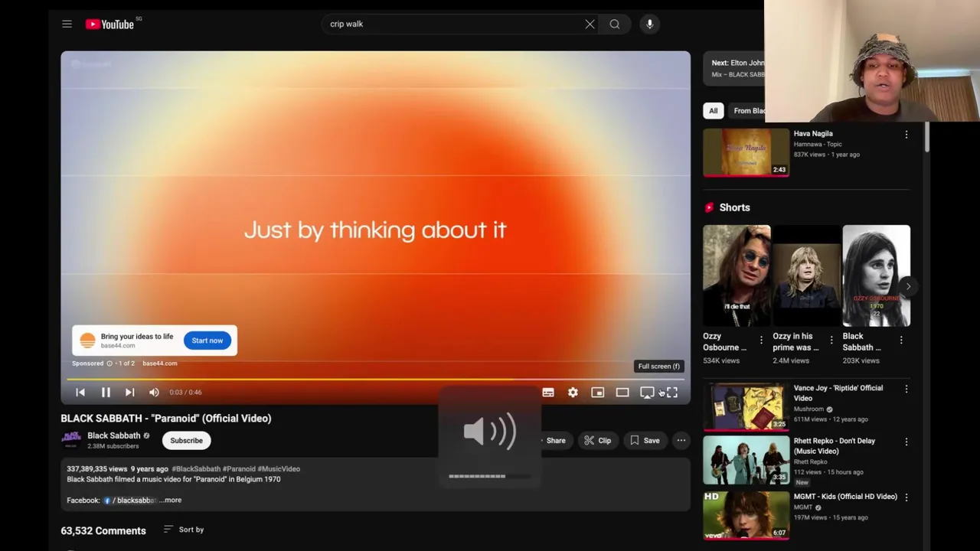The width and height of the screenshot is (980, 551).
Task: Seek along the video progress bar
Action: [375, 379]
